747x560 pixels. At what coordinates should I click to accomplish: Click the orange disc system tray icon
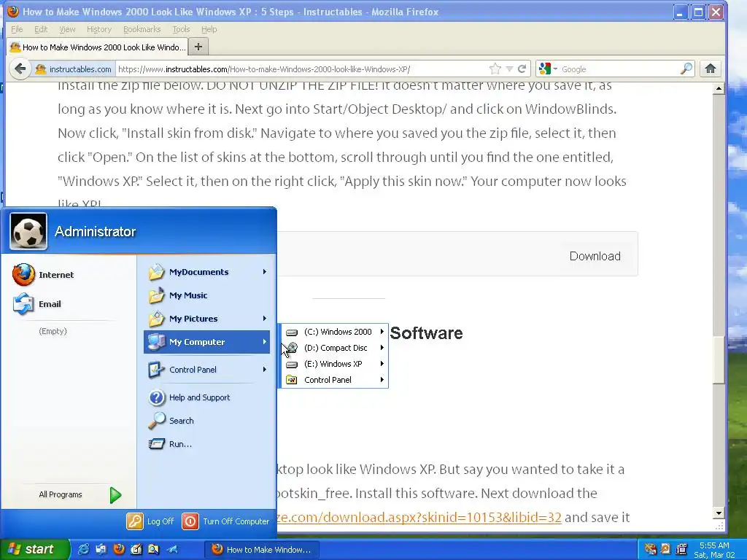[x=665, y=549]
